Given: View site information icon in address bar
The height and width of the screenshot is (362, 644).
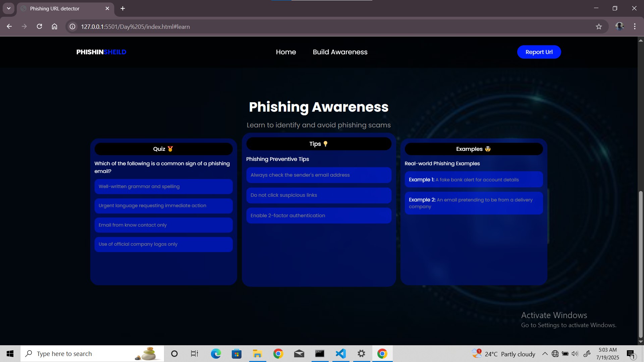Looking at the screenshot, I should [x=72, y=26].
